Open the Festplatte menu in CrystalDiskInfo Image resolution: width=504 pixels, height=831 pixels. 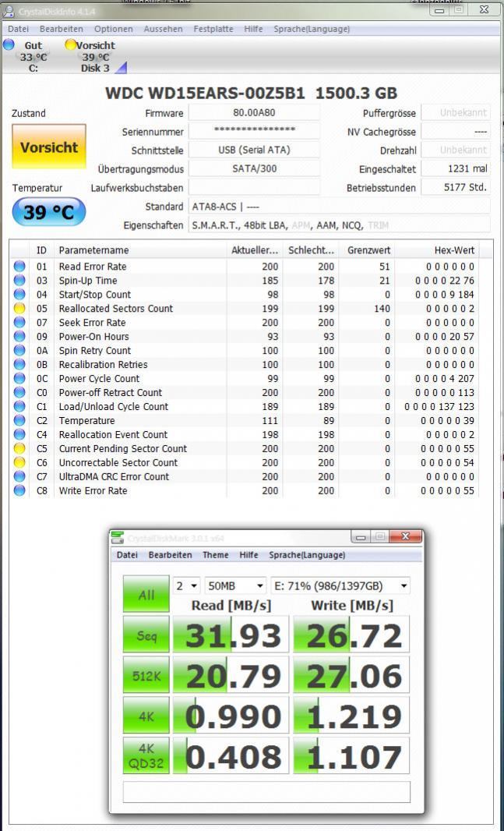213,29
